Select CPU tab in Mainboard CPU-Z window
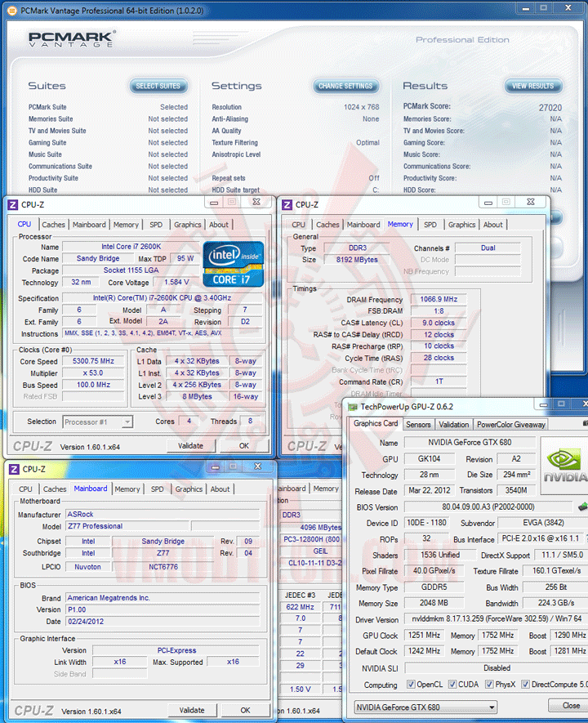The width and height of the screenshot is (588, 723). point(25,489)
